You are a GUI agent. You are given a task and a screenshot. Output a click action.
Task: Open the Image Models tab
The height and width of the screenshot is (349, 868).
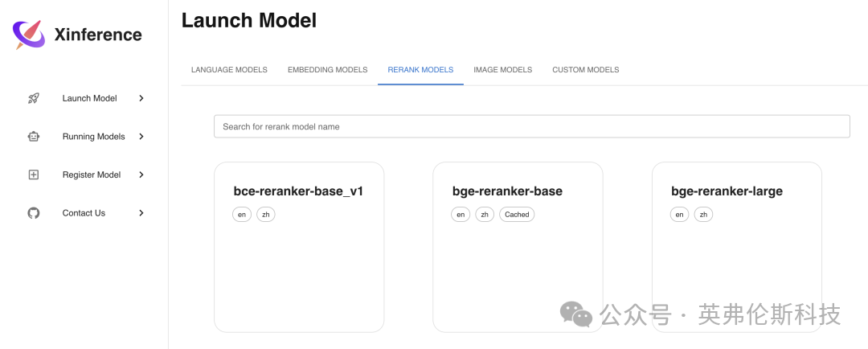pos(502,70)
